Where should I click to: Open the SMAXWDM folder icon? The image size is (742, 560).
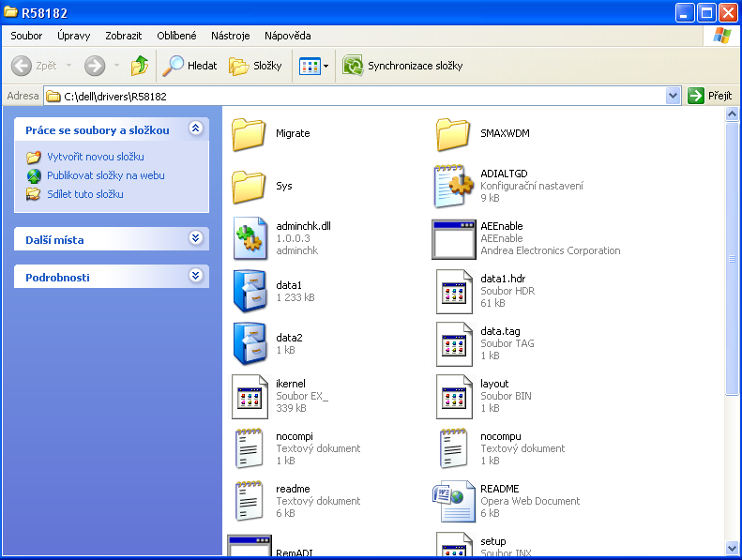pos(453,134)
